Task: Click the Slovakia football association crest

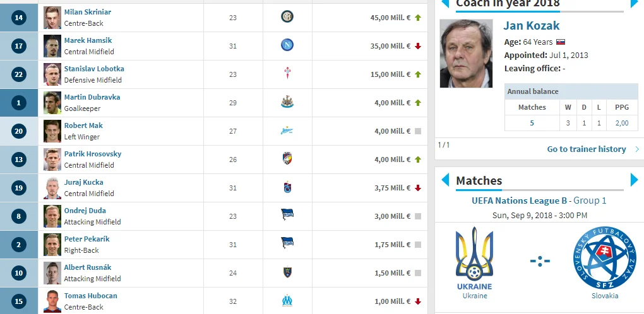Action: coord(604,258)
